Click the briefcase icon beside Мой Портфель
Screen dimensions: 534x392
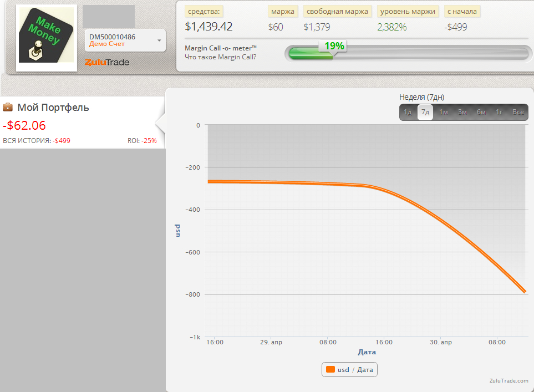[8, 107]
